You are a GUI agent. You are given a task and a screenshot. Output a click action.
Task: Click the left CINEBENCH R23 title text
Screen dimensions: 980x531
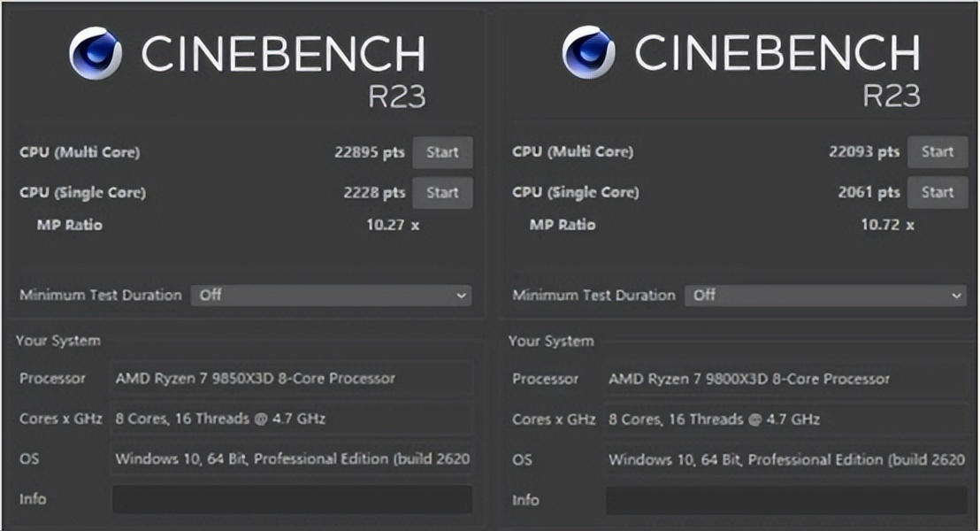click(283, 55)
